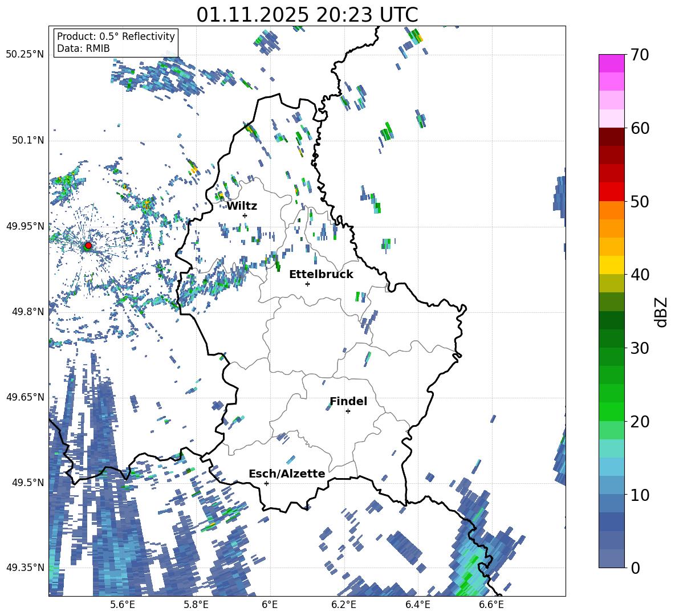Click the Findel city label
Screen dimensions: 675x616
tap(348, 401)
